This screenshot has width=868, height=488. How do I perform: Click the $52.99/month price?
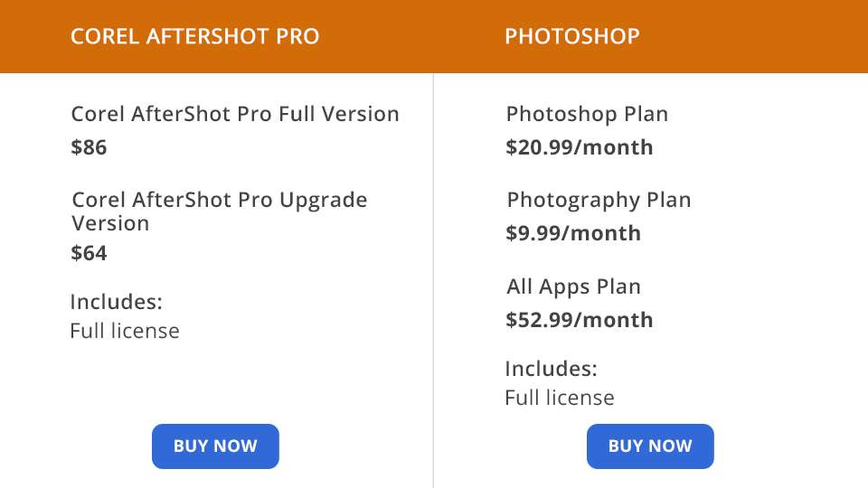(x=580, y=320)
